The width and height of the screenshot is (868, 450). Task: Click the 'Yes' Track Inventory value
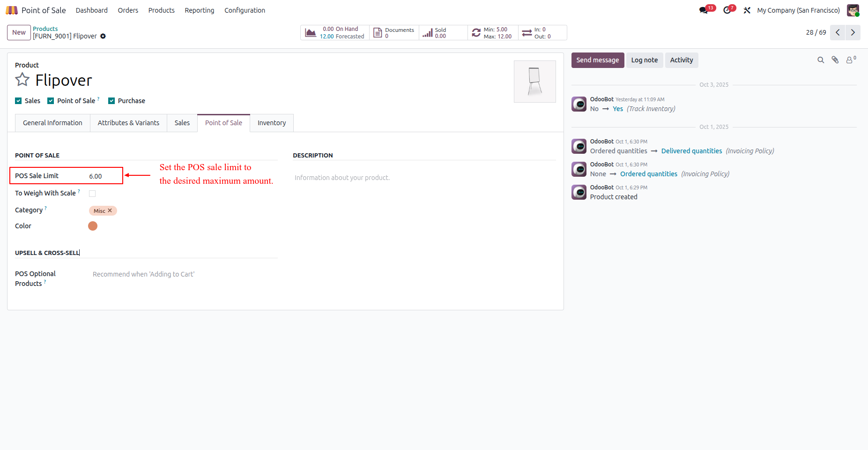click(x=618, y=109)
